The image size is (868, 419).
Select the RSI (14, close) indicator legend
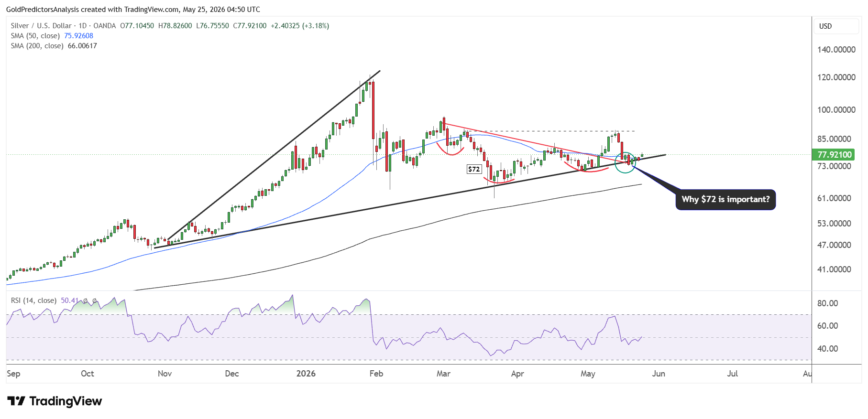(33, 301)
